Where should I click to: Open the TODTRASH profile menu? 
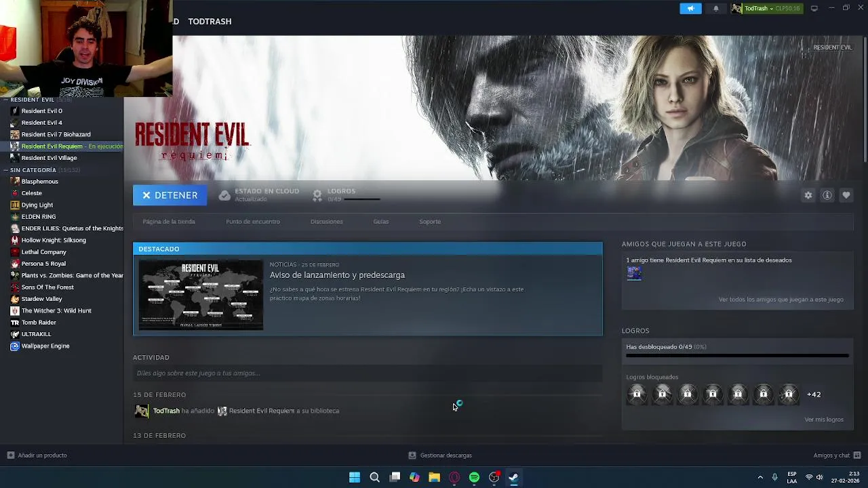pyautogui.click(x=210, y=21)
